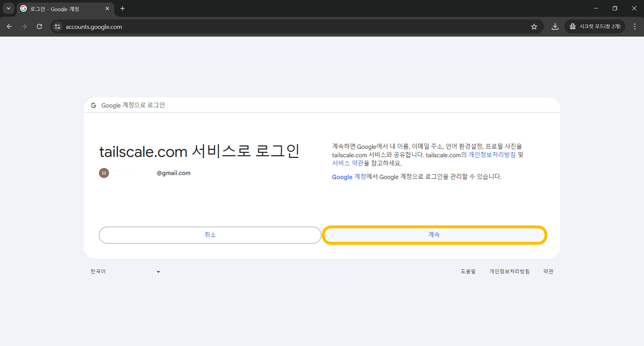Open the Google 계정 link
This screenshot has width=644, height=346.
tap(349, 177)
